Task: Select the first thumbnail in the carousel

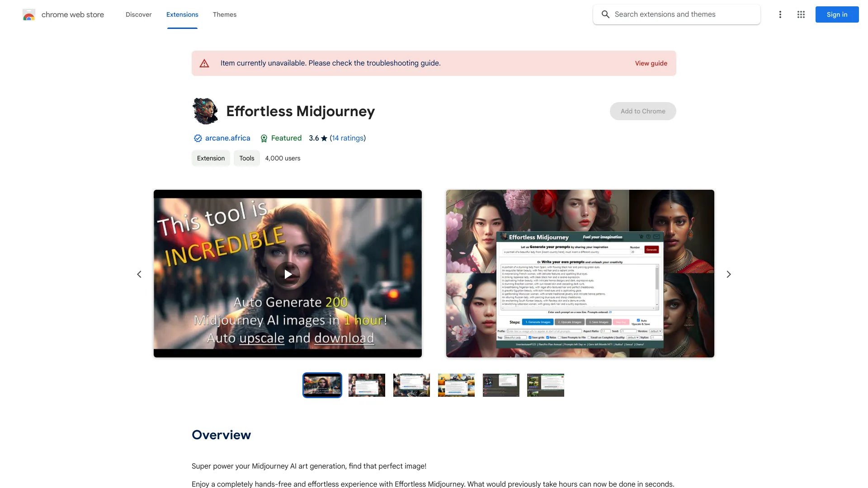Action: pos(322,385)
